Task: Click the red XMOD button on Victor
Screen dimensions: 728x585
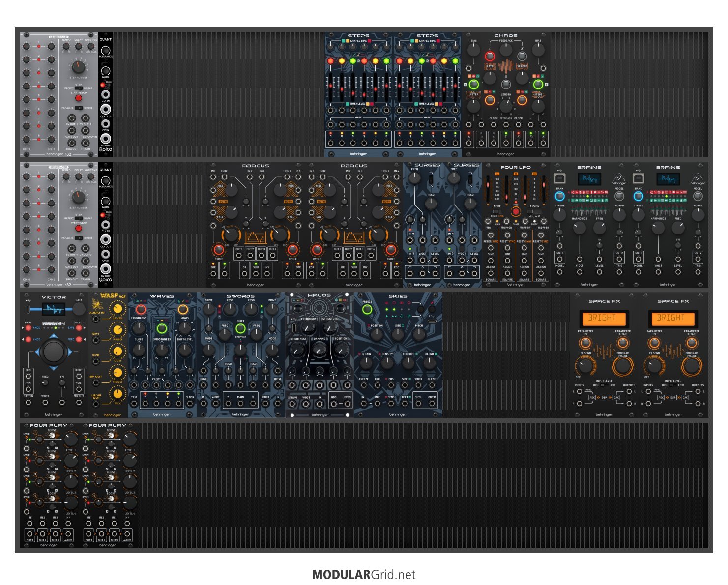Action: coord(29,328)
